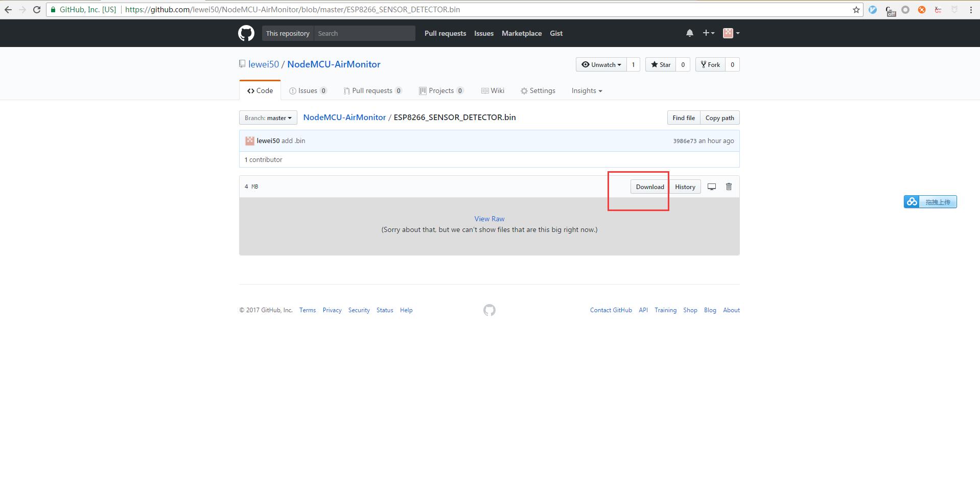
Task: Open footer Terms link
Action: point(307,310)
